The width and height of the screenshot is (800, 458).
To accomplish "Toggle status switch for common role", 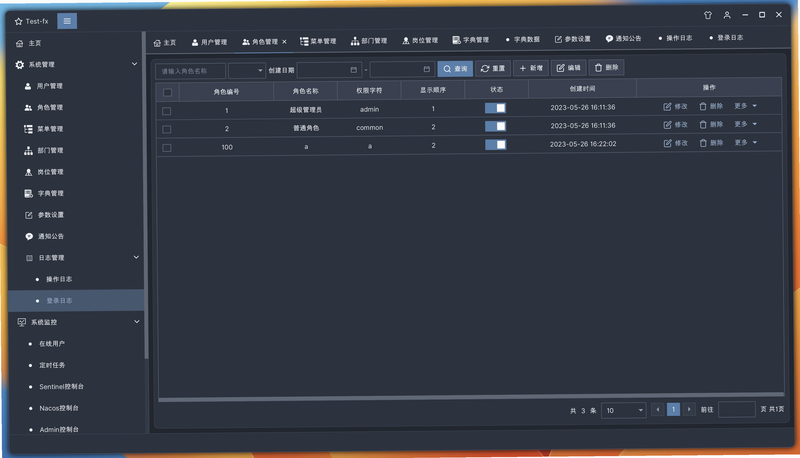I will pos(495,126).
